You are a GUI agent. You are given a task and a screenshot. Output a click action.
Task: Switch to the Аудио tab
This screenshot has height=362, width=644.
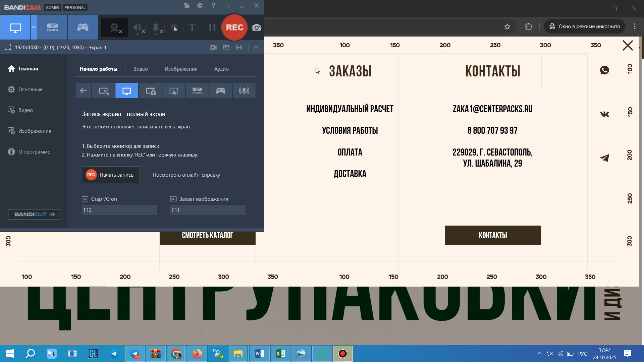click(x=221, y=69)
